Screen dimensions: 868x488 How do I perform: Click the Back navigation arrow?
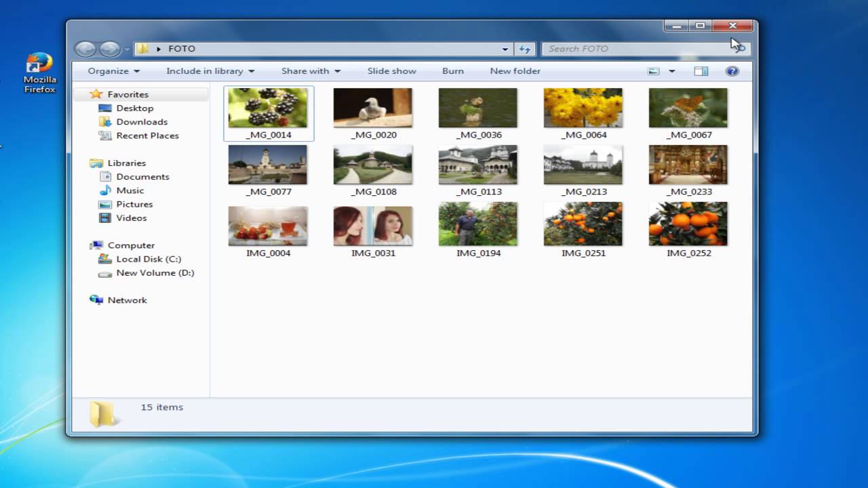85,49
